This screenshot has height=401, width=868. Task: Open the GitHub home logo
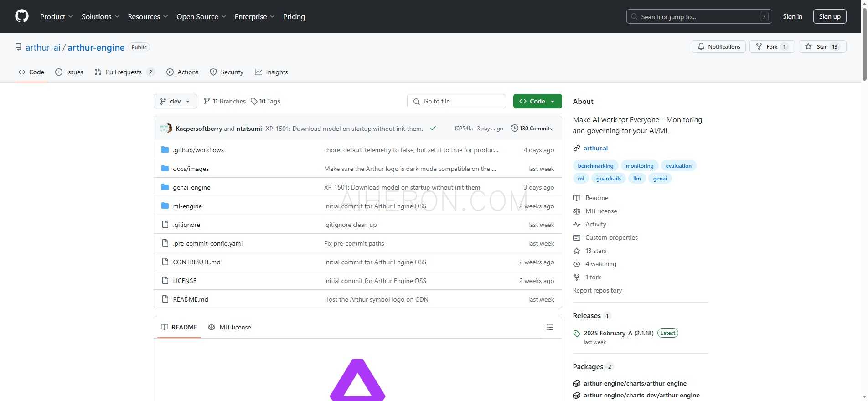click(22, 16)
